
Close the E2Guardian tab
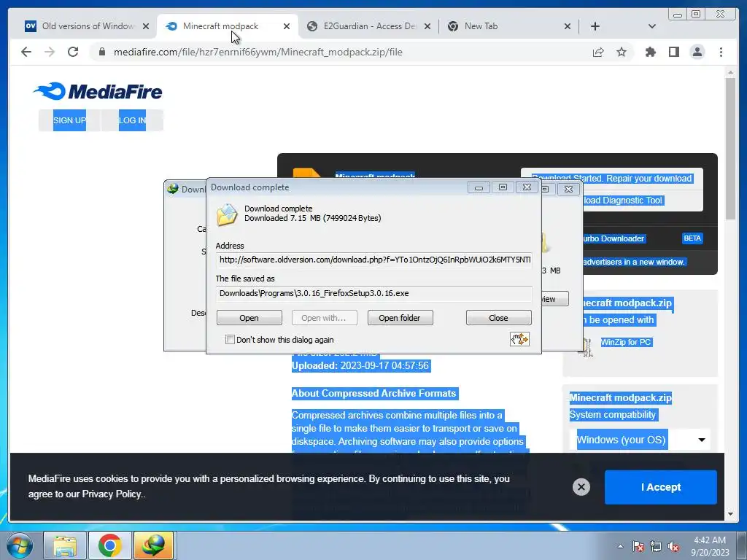pyautogui.click(x=427, y=26)
